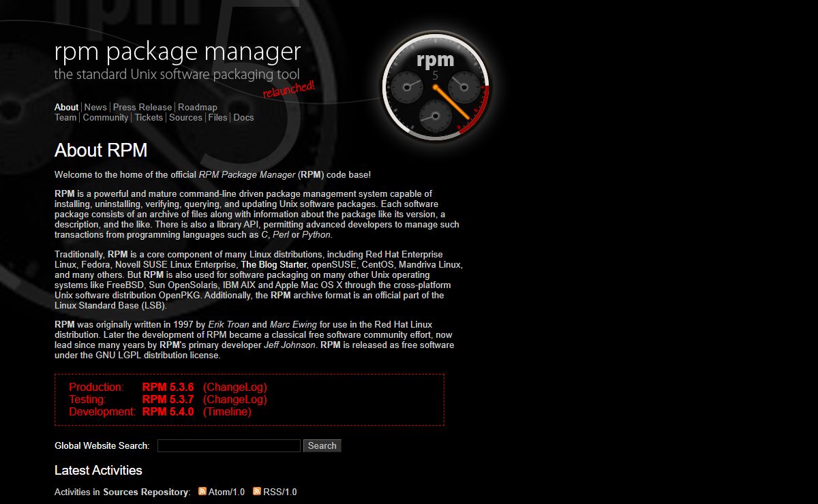Open the Tickets page
This screenshot has height=504, width=818.
[x=149, y=117]
